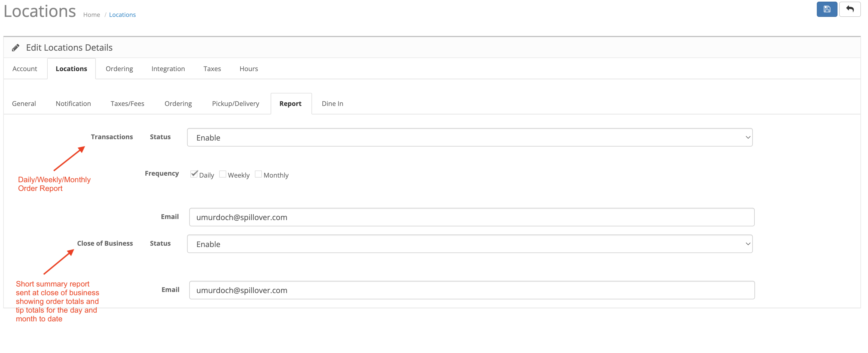Image resolution: width=868 pixels, height=353 pixels.
Task: Follow the Home breadcrumb link
Action: click(92, 14)
